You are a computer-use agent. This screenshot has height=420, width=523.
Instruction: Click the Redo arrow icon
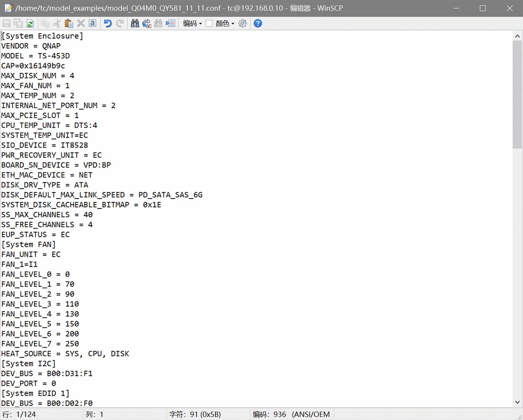pyautogui.click(x=120, y=23)
